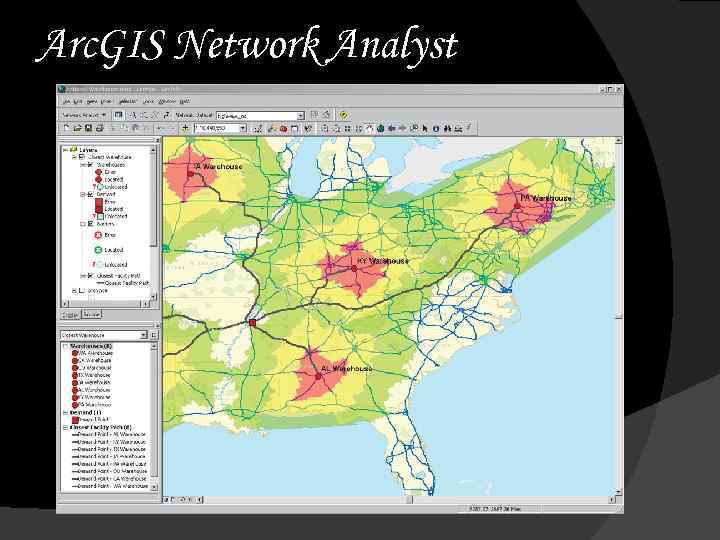Toggle the Closest Warehouse layer checkbox
This screenshot has height=540, width=720.
coord(82,157)
